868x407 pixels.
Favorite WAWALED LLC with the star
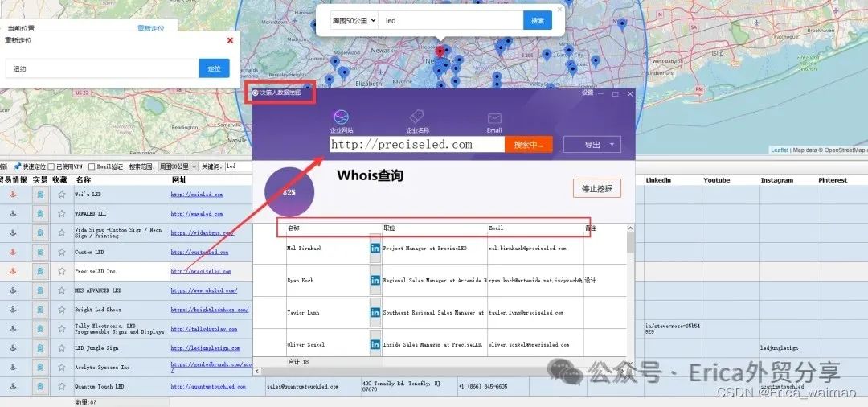tap(61, 214)
